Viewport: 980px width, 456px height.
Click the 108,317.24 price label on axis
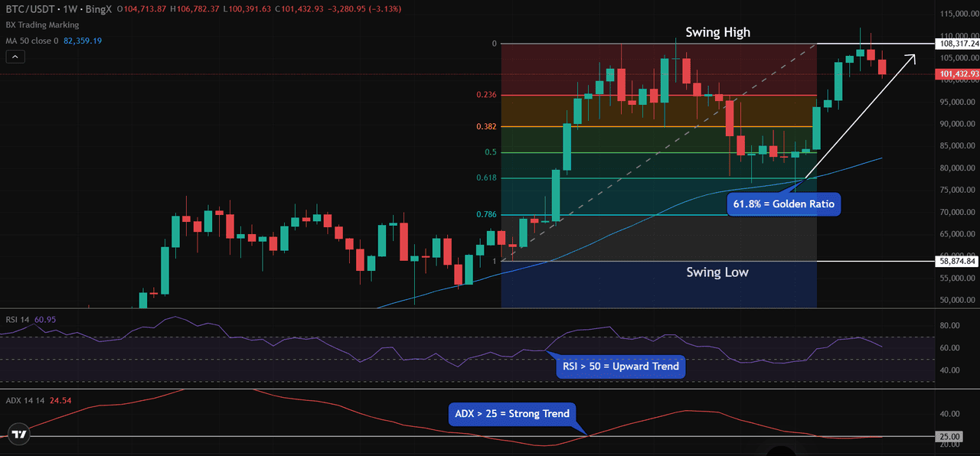point(957,44)
